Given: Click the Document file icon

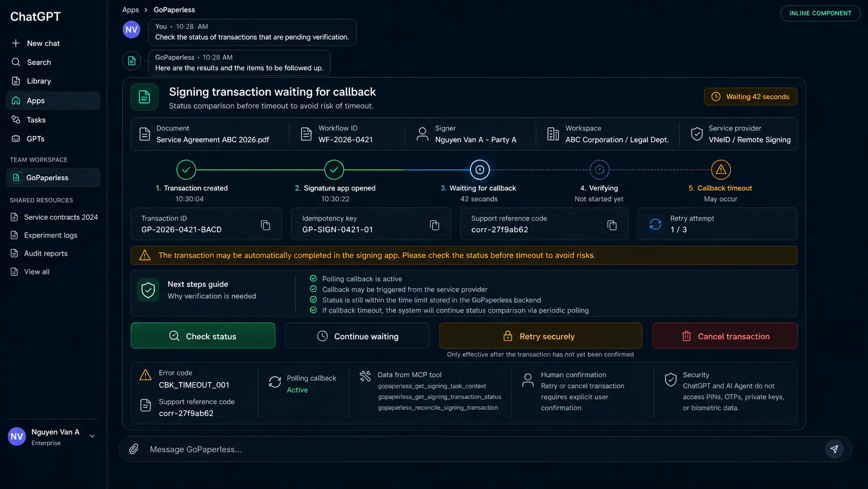Looking at the screenshot, I should coord(145,134).
